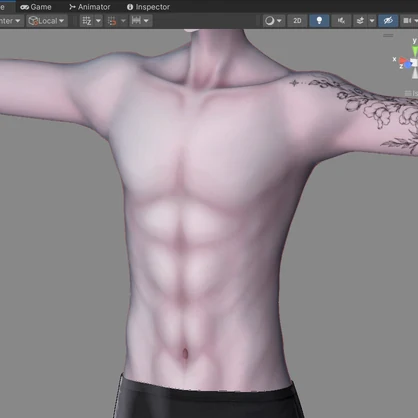The image size is (418, 418).
Task: Open the Center pivot mode dropdown
Action: 11,21
